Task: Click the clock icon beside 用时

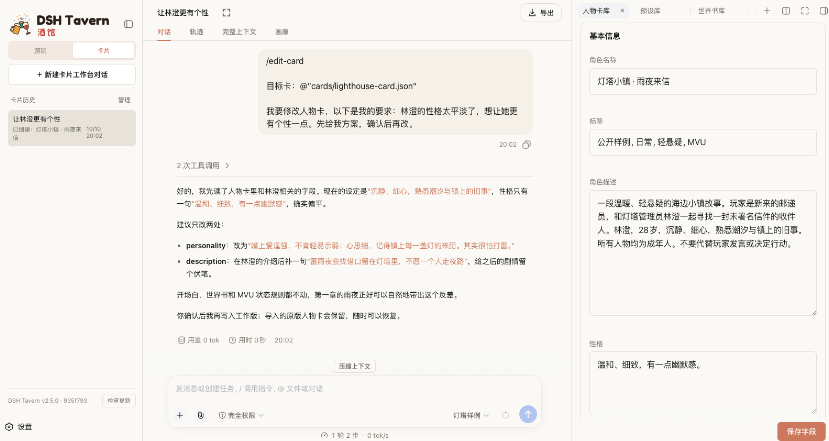Action: coord(232,340)
